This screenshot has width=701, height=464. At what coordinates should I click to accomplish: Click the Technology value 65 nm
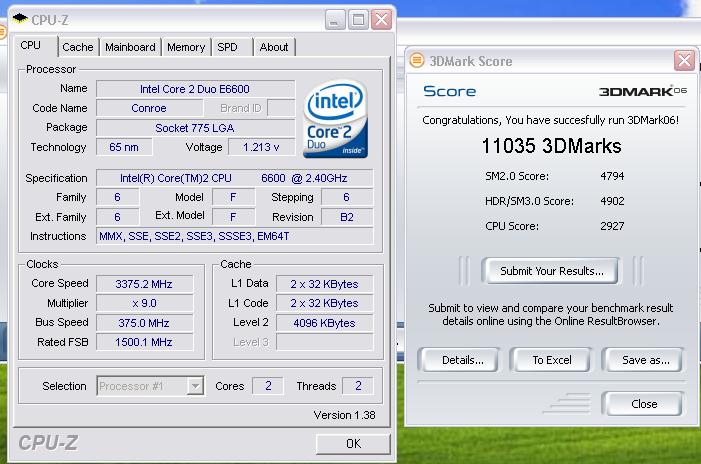click(x=124, y=147)
